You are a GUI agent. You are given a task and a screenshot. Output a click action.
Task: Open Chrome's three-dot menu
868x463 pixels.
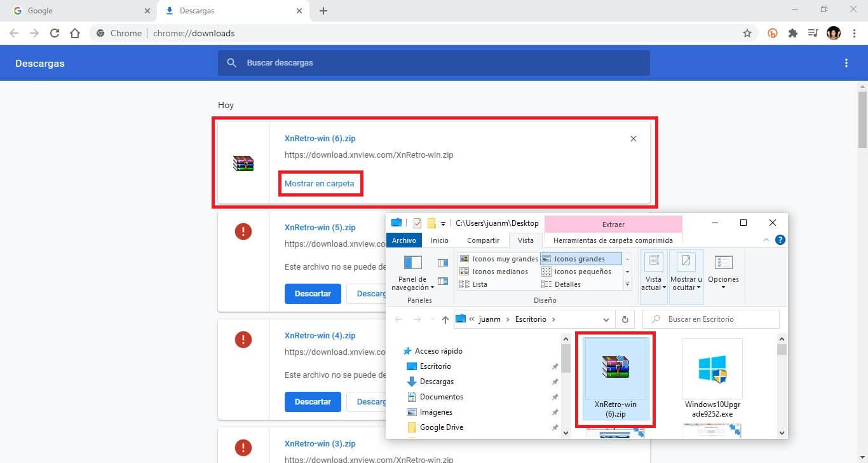coord(854,34)
